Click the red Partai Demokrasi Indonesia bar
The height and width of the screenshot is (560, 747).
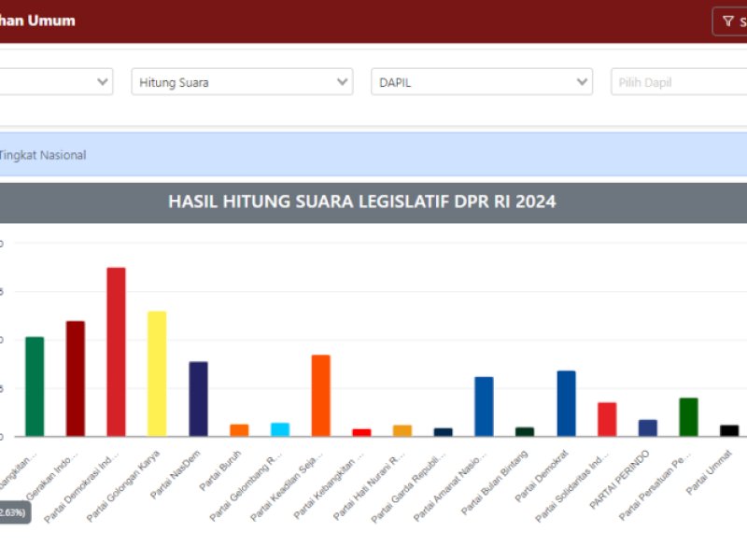point(116,352)
